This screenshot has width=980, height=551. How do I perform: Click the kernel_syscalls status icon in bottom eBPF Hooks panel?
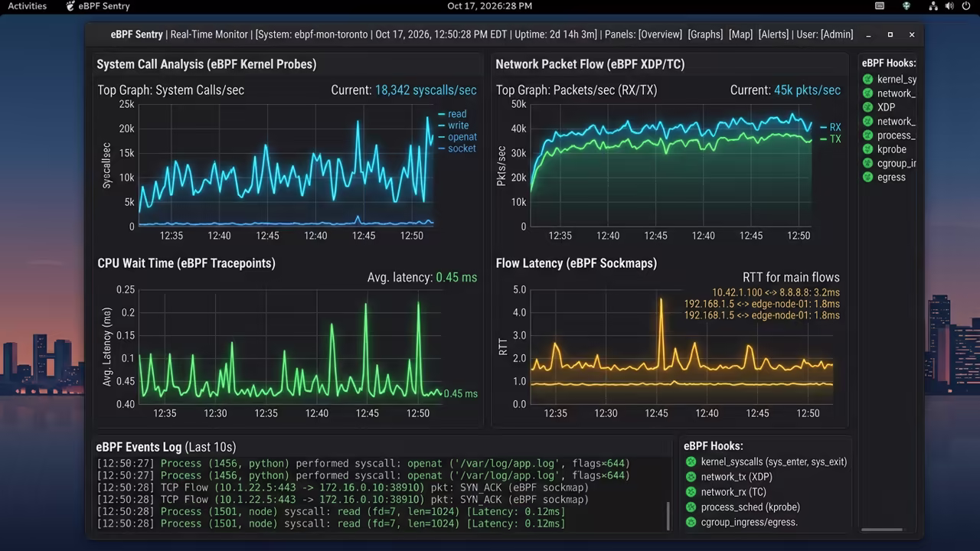click(x=691, y=461)
